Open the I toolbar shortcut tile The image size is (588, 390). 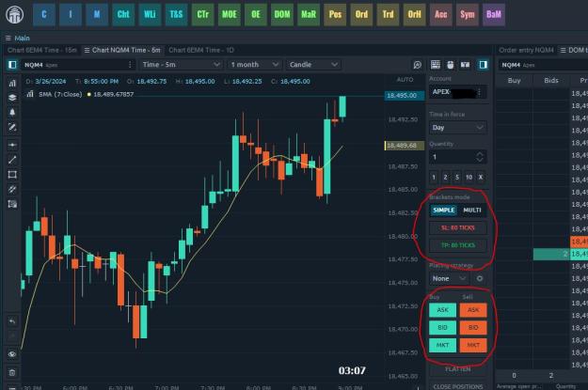click(71, 15)
